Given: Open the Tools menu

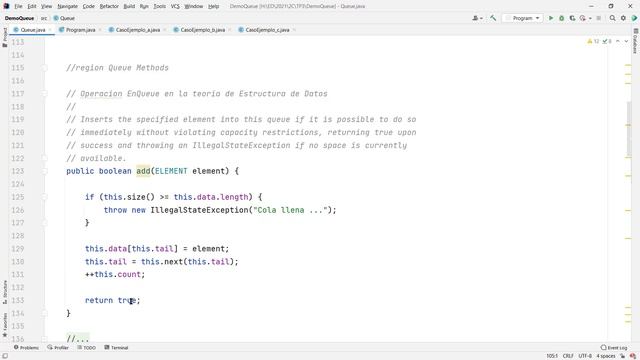Looking at the screenshot, I should tap(160, 6).
